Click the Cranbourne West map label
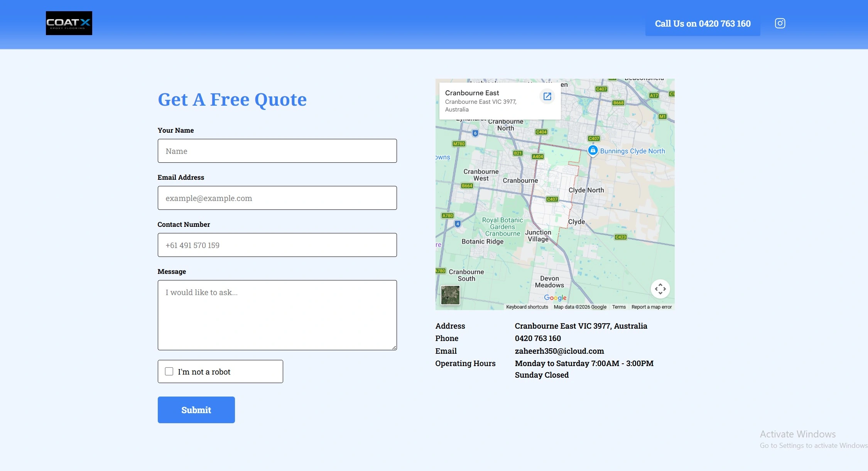The width and height of the screenshot is (868, 471). [x=481, y=175]
